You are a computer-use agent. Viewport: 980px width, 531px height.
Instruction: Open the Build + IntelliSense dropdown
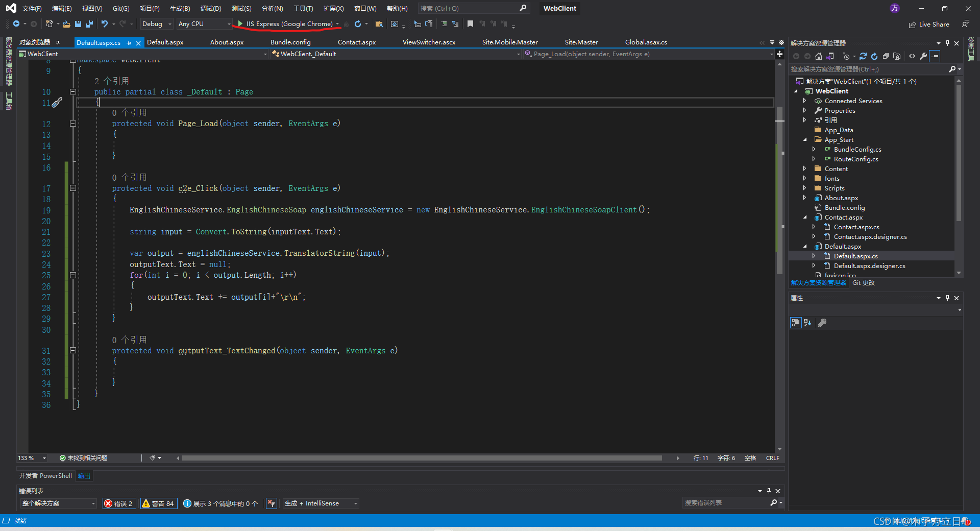321,503
